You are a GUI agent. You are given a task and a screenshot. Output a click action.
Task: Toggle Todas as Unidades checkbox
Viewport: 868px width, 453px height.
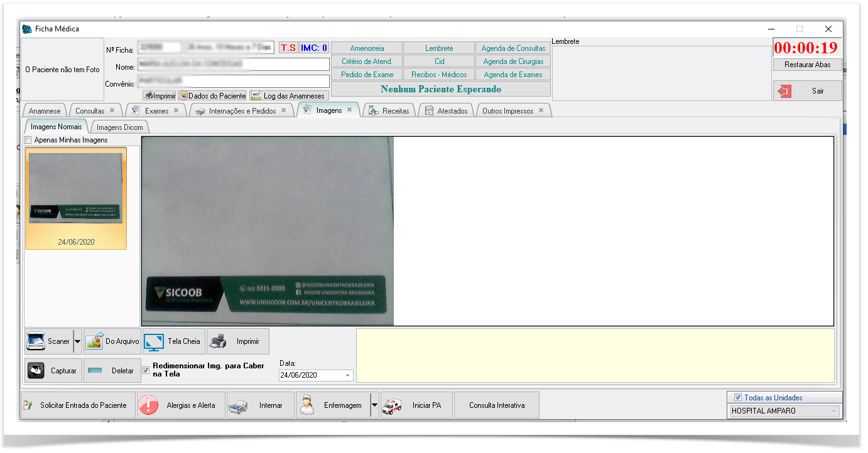point(737,397)
